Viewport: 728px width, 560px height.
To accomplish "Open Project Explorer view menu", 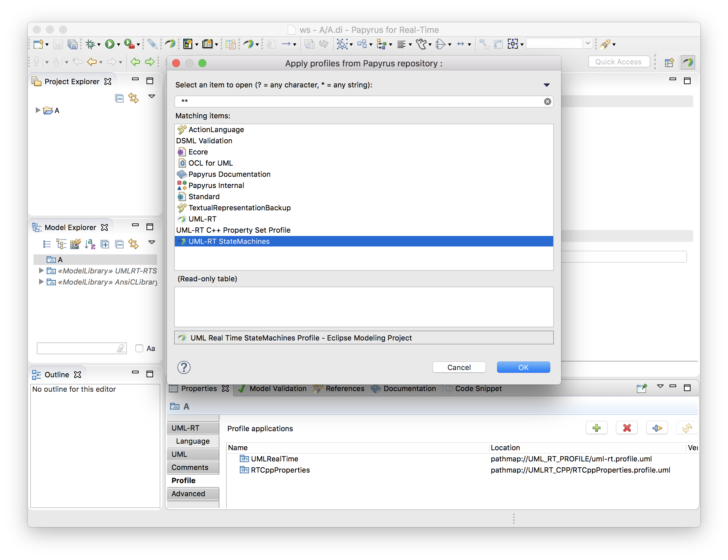I will pyautogui.click(x=151, y=97).
